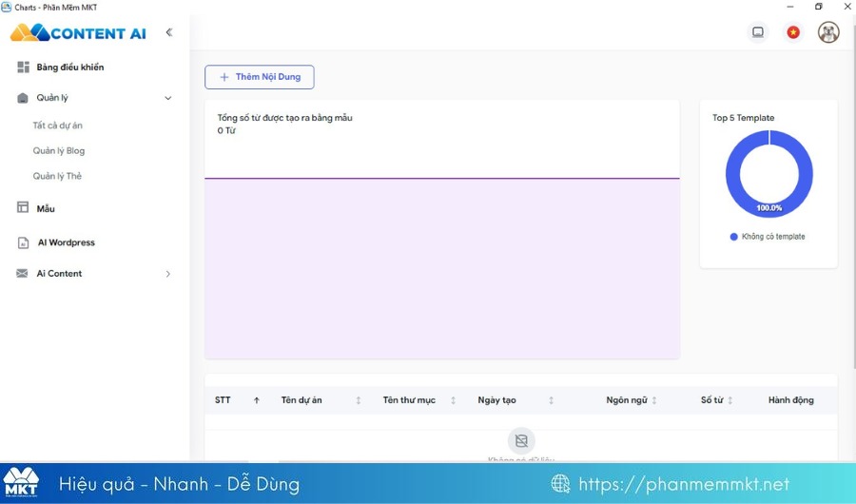Sort by Số từ column arrows
The image size is (856, 504).
point(730,400)
